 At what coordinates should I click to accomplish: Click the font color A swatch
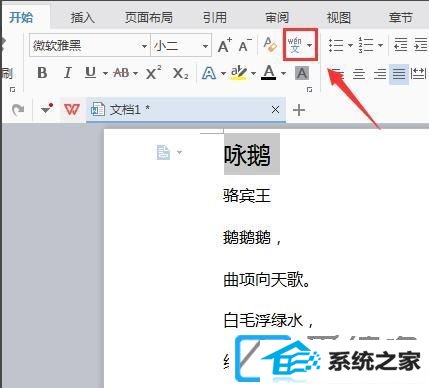pos(269,72)
